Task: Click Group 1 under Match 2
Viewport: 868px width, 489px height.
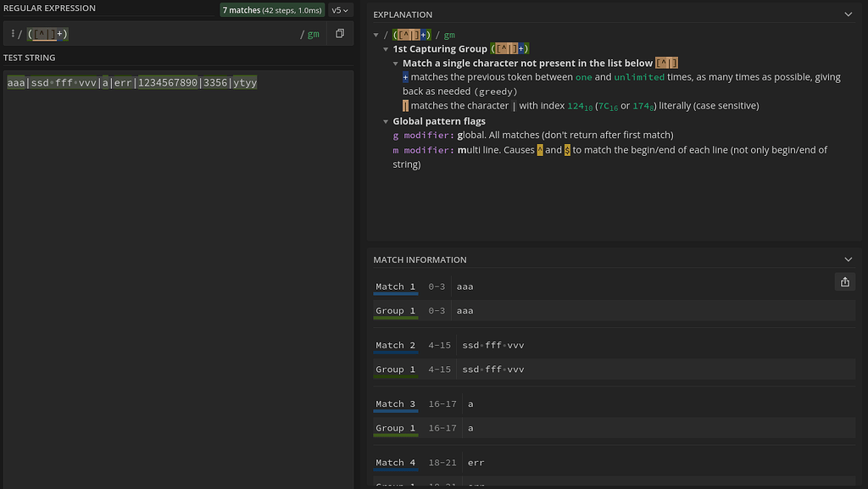Action: (x=395, y=370)
